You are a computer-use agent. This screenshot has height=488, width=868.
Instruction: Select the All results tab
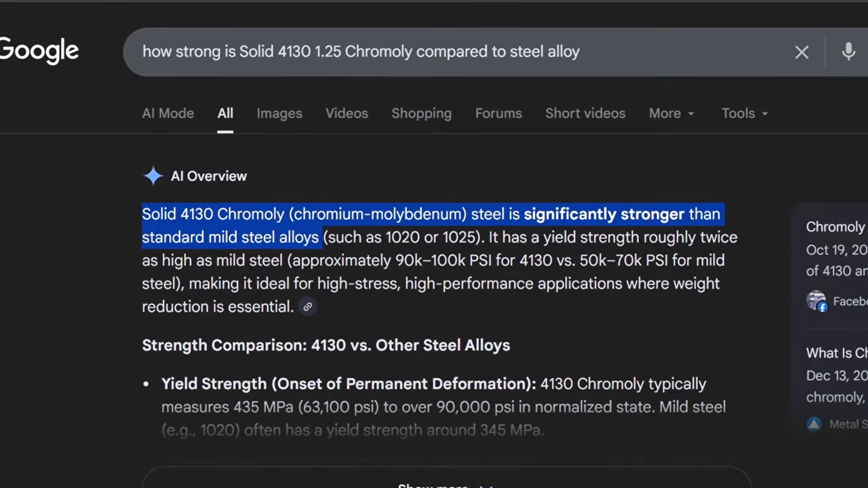click(225, 113)
